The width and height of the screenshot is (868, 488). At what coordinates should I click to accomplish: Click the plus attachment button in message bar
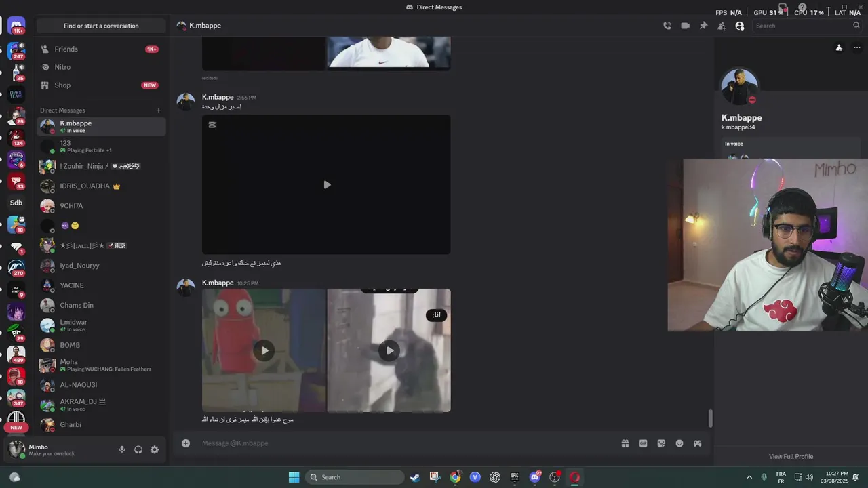[186, 443]
